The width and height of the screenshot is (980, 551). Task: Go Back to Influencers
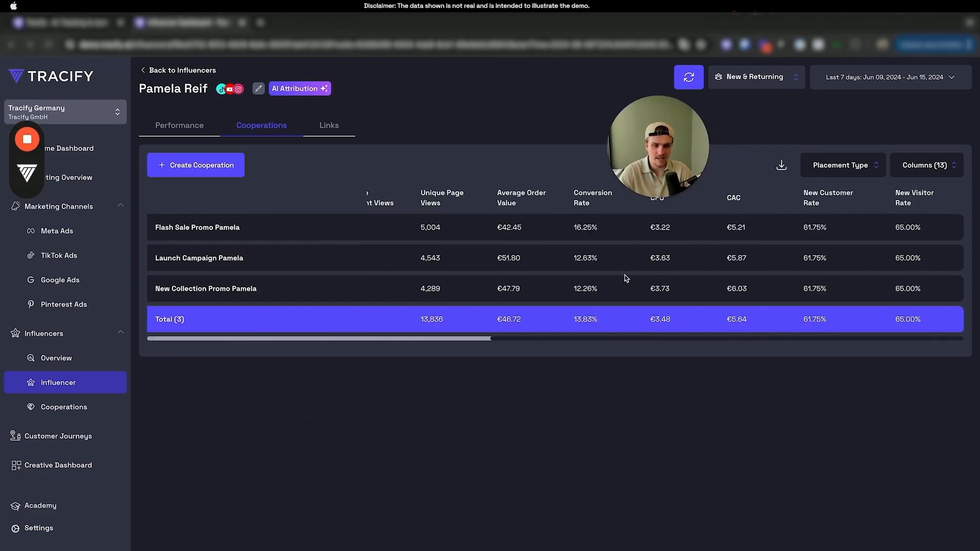pos(178,70)
